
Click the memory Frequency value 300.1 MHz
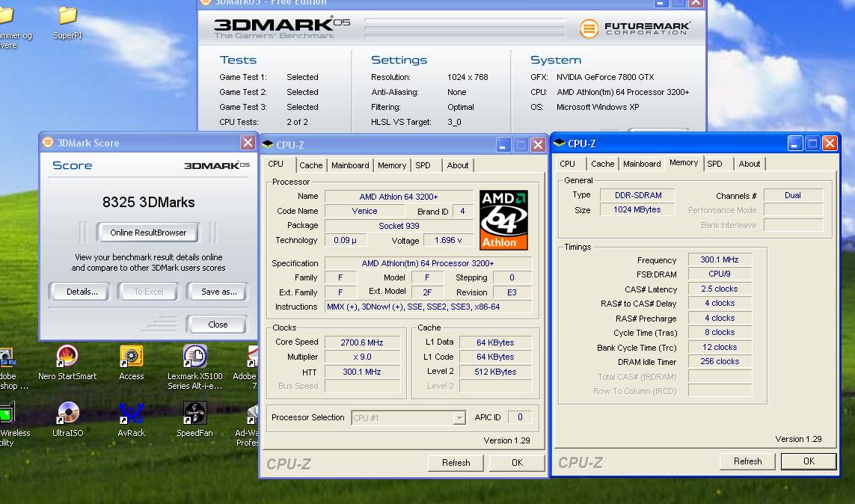[719, 260]
